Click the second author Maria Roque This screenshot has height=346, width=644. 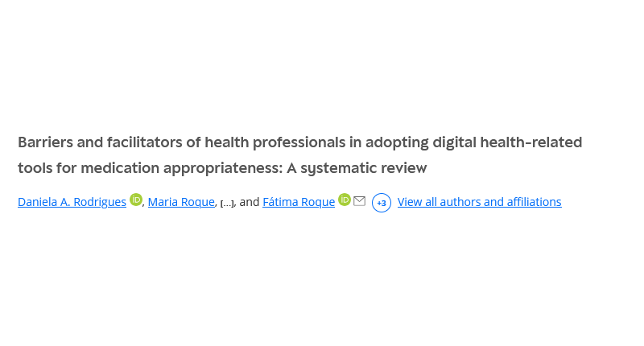click(181, 202)
